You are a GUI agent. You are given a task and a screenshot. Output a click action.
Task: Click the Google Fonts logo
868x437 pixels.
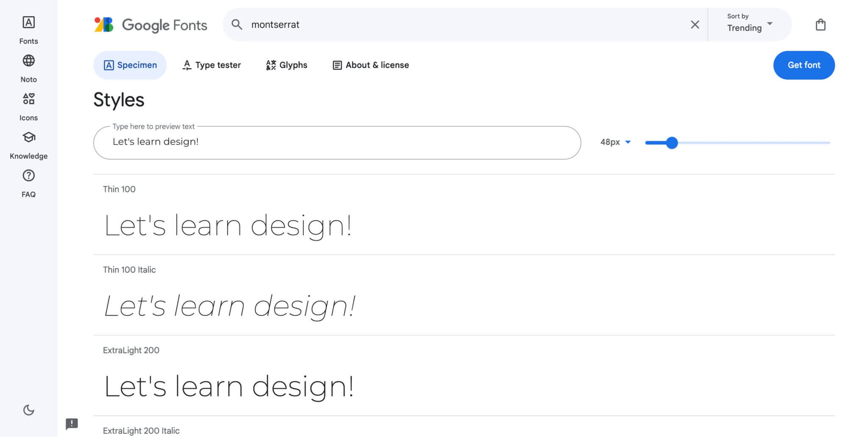pyautogui.click(x=150, y=25)
